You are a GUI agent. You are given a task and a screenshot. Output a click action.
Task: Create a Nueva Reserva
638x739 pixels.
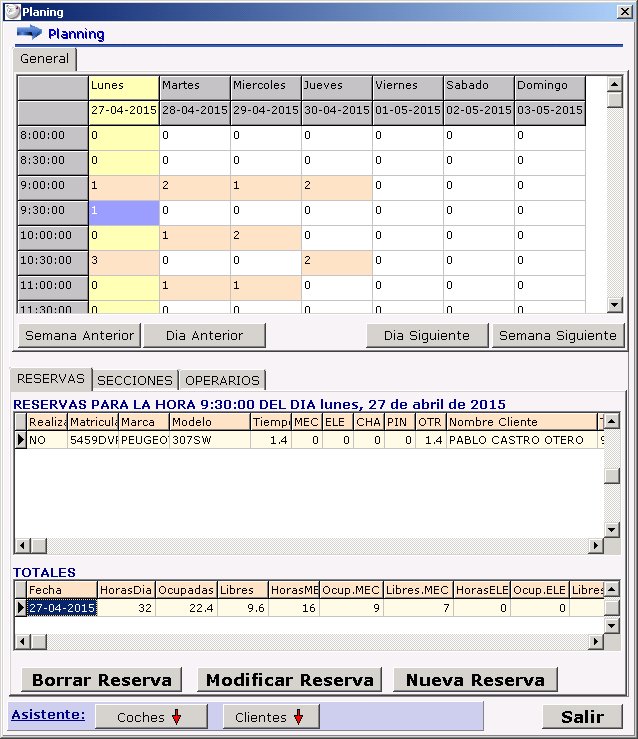click(x=475, y=680)
